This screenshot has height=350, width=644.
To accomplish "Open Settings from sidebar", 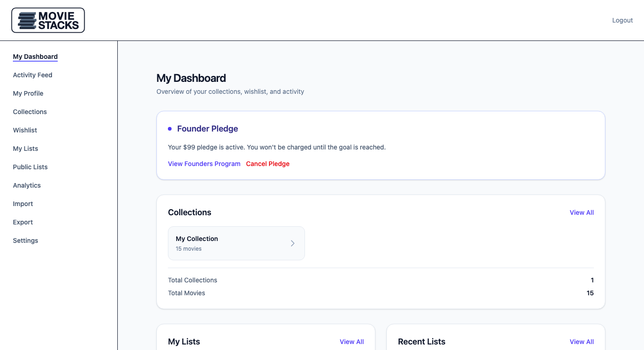I will pyautogui.click(x=25, y=241).
